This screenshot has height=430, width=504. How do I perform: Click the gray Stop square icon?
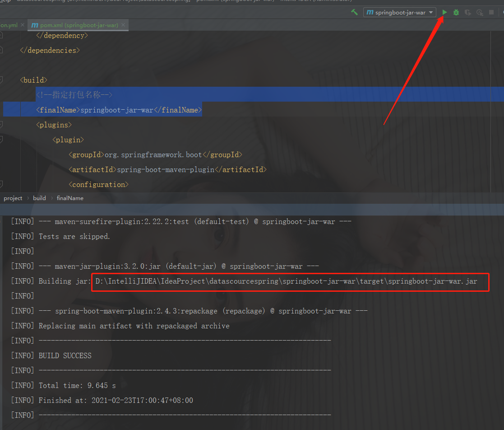coord(490,12)
